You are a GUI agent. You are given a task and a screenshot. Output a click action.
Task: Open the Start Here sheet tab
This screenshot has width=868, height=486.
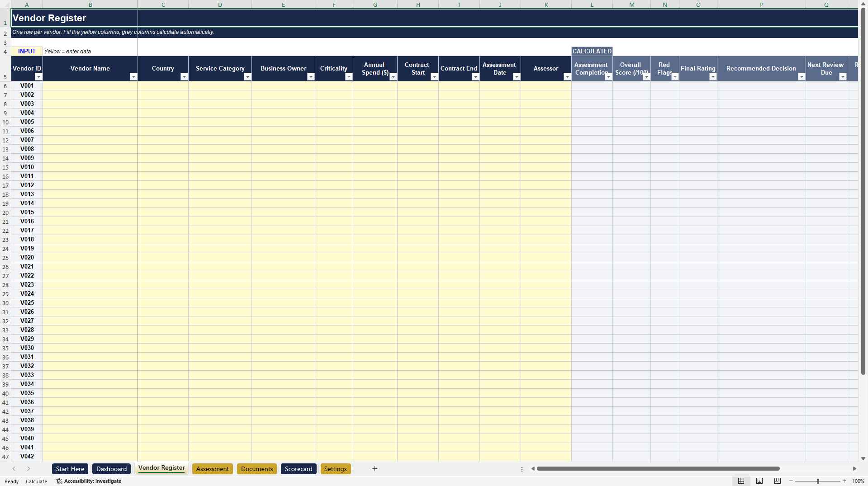click(x=70, y=469)
